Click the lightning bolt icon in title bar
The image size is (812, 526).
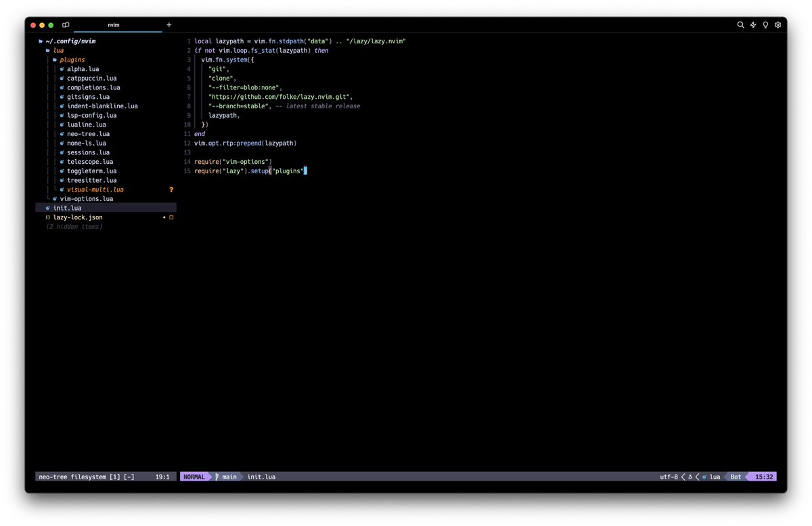[x=753, y=24]
